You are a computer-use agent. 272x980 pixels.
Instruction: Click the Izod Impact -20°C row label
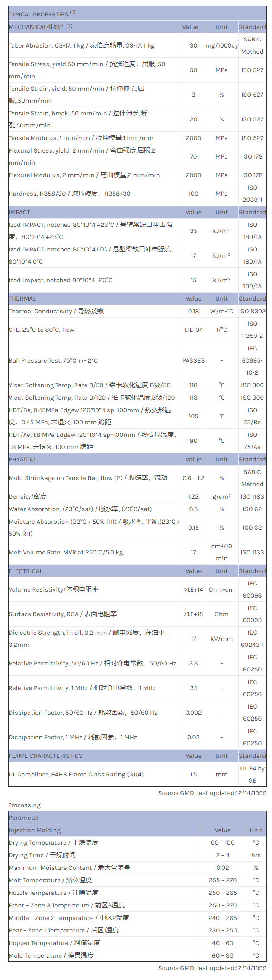point(61,280)
